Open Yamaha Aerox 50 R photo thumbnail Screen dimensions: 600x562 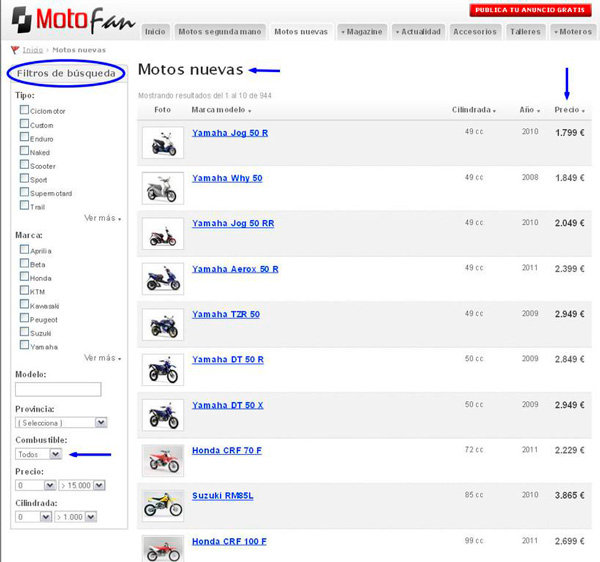[x=163, y=279]
